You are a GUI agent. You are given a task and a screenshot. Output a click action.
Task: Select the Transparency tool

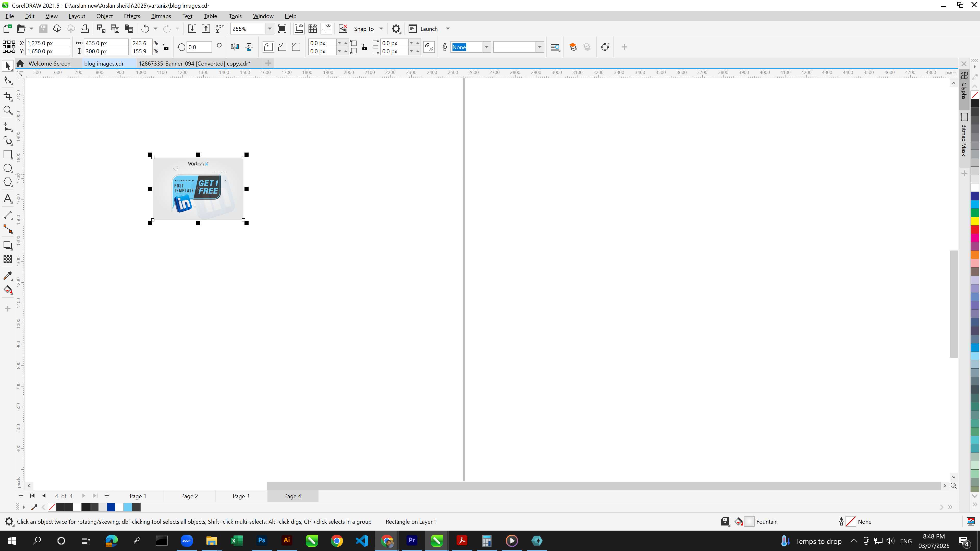(8, 259)
